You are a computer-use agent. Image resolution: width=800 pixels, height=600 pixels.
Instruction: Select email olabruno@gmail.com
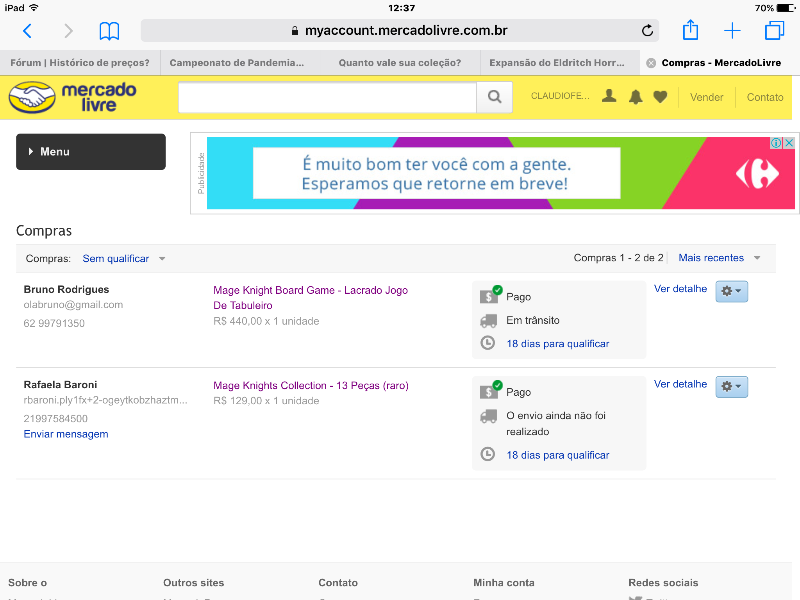(73, 305)
